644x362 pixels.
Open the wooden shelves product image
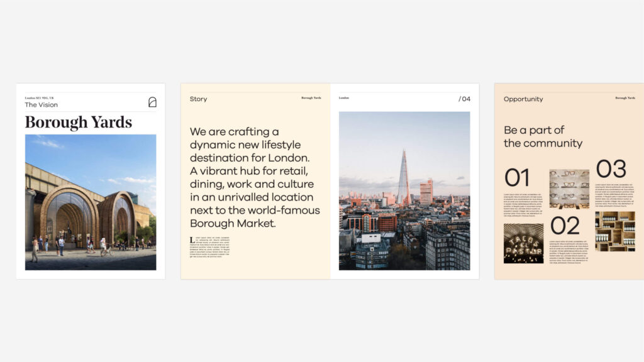[x=614, y=231]
